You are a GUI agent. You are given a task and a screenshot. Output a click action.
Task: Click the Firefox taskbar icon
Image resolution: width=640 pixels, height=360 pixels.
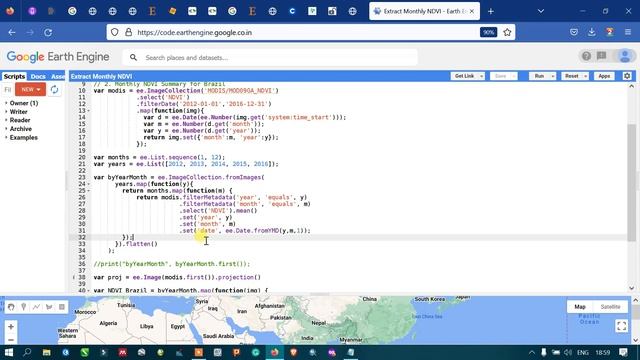275,352
